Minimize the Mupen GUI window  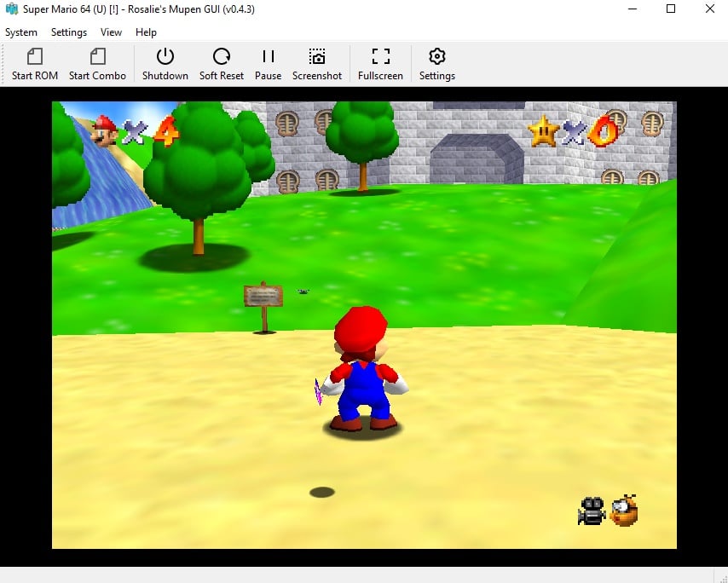633,9
